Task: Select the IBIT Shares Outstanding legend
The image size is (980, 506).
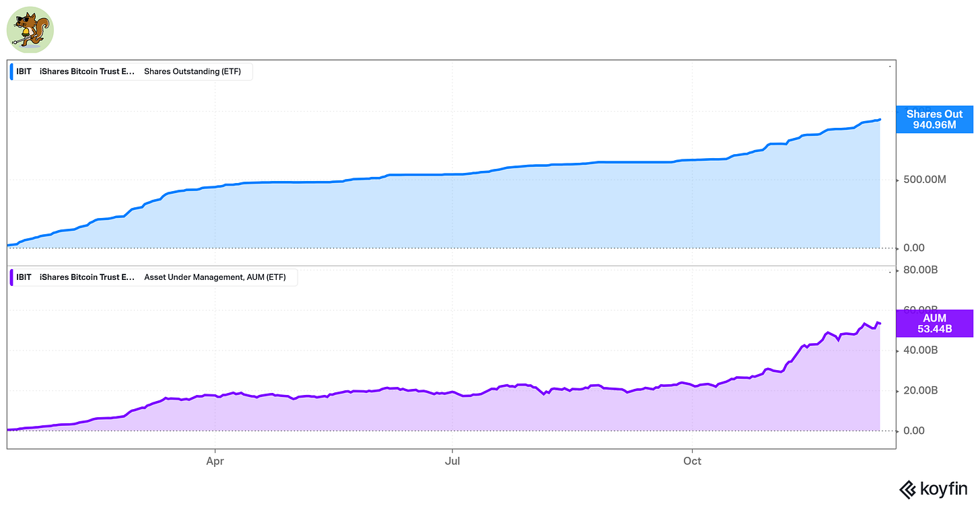Action: click(x=131, y=71)
